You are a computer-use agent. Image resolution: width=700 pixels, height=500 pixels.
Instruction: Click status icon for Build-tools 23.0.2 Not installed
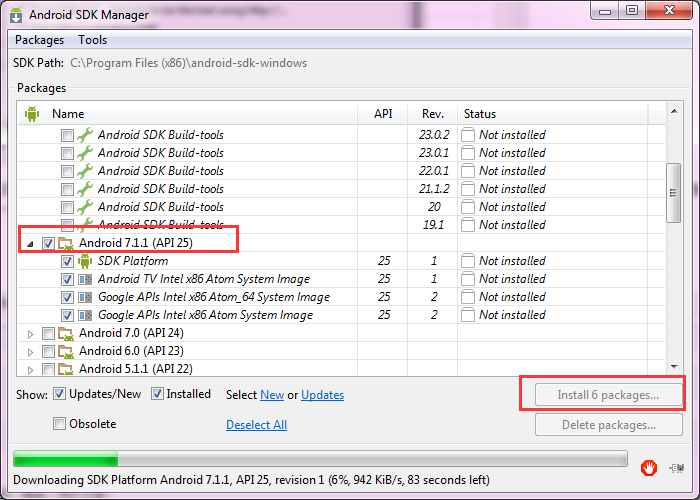[x=467, y=135]
